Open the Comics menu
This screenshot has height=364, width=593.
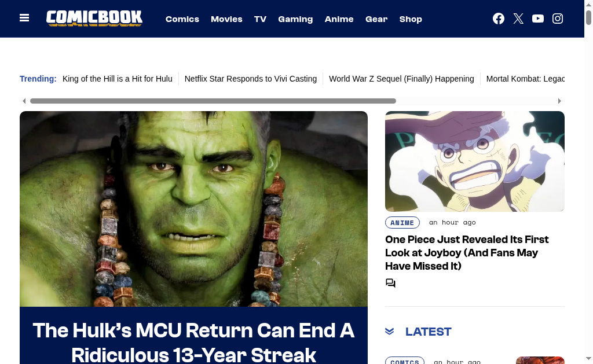(182, 19)
